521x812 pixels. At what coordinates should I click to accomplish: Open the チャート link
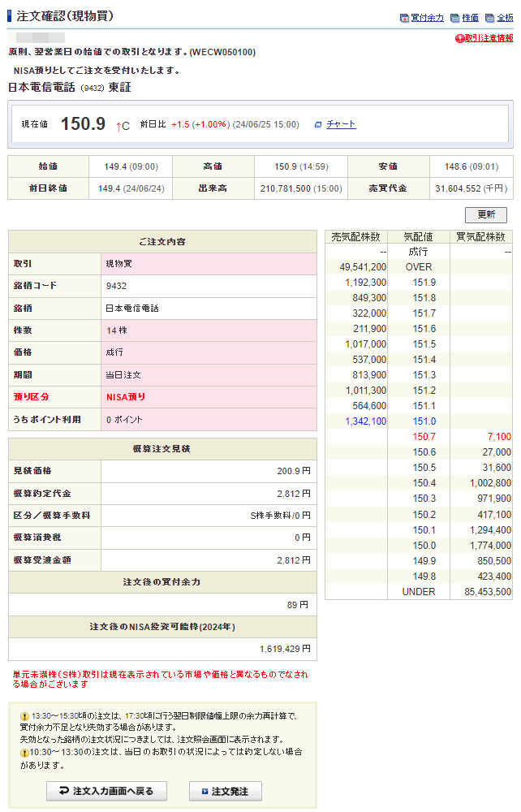click(341, 124)
